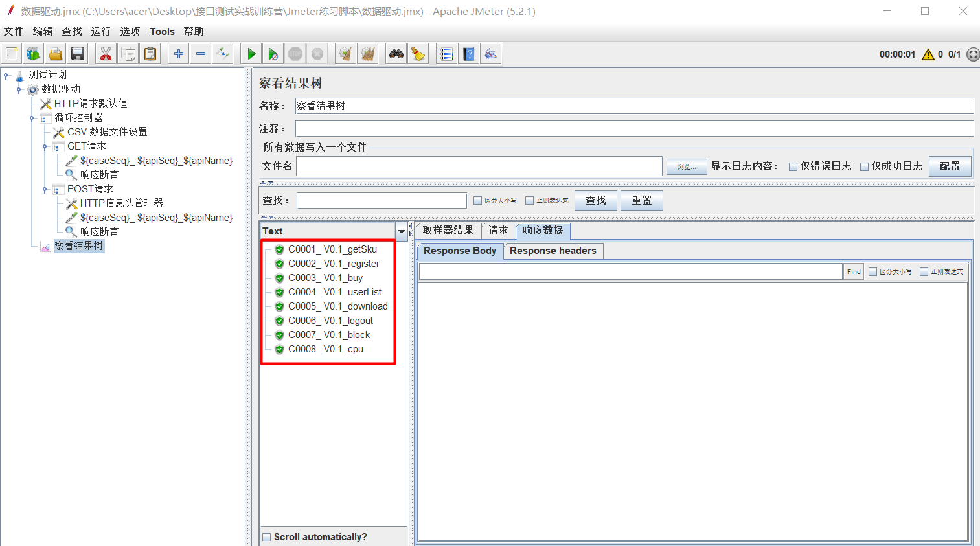The height and width of the screenshot is (546, 980).
Task: Start test with no pauses icon
Action: (273, 54)
